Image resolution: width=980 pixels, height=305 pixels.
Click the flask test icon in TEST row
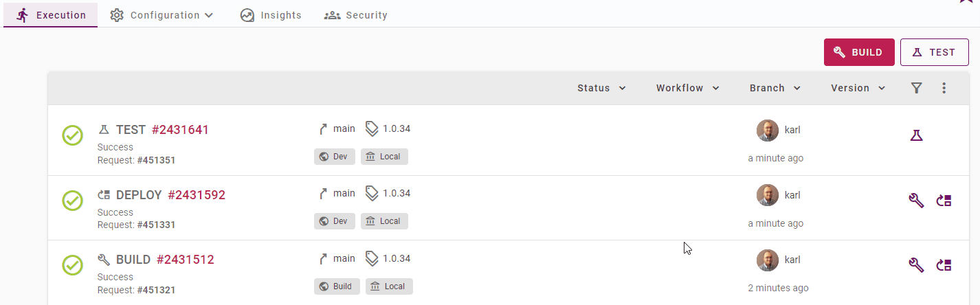pyautogui.click(x=915, y=136)
